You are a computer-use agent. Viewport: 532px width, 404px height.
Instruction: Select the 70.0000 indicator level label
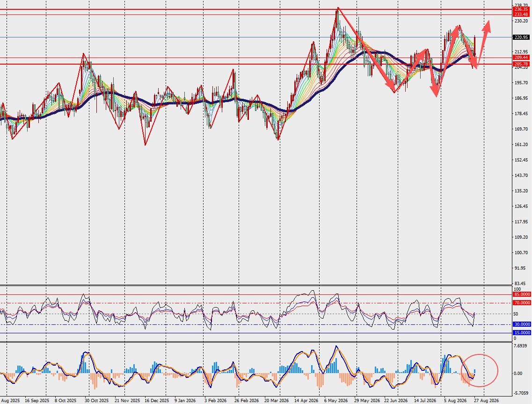(522, 302)
